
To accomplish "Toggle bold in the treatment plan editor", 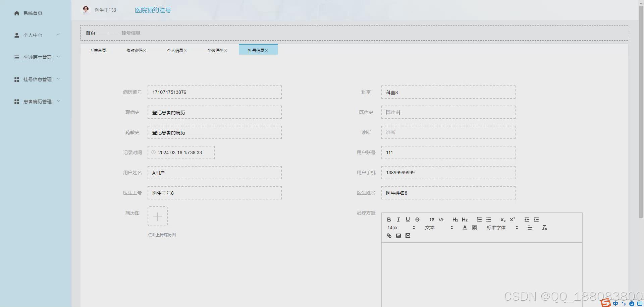I will pos(389,220).
